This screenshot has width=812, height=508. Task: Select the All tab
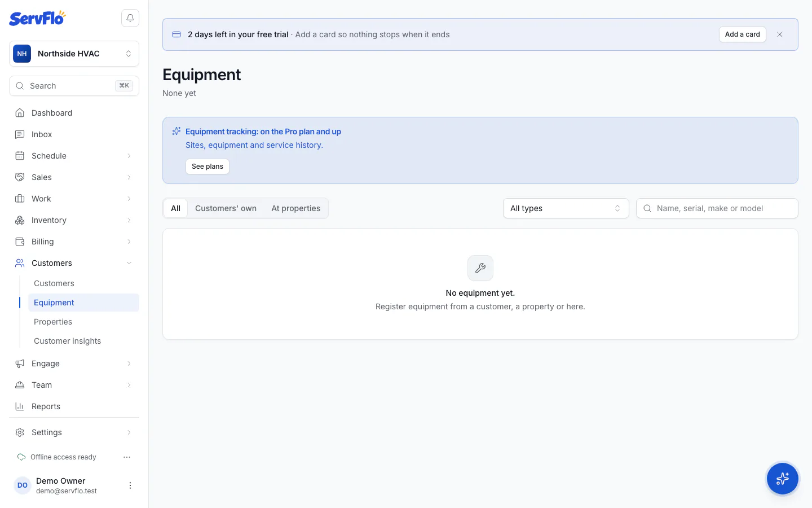(176, 208)
